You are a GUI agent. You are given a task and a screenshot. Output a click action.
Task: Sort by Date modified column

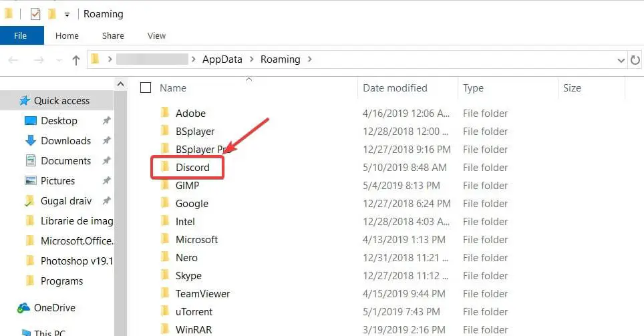(395, 88)
